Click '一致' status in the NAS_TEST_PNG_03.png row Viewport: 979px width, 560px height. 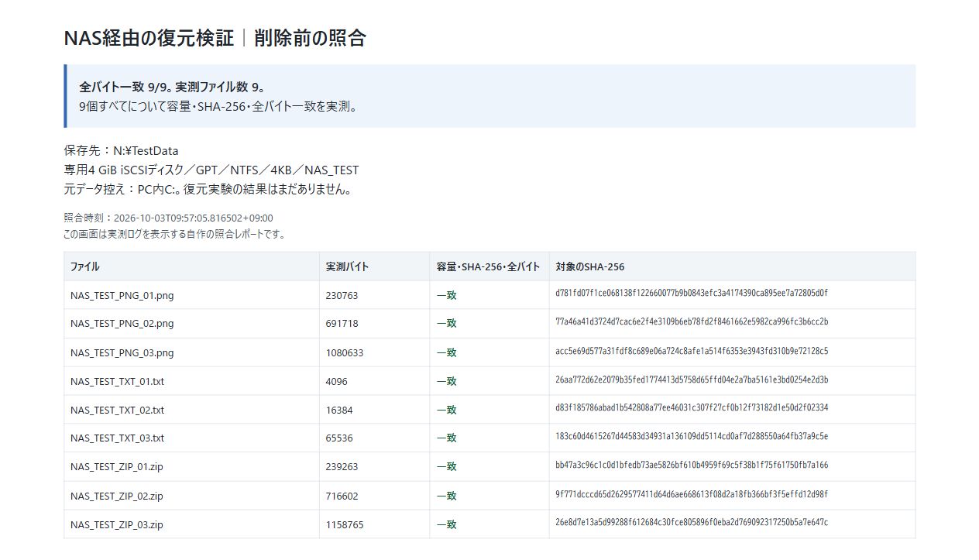pyautogui.click(x=447, y=352)
